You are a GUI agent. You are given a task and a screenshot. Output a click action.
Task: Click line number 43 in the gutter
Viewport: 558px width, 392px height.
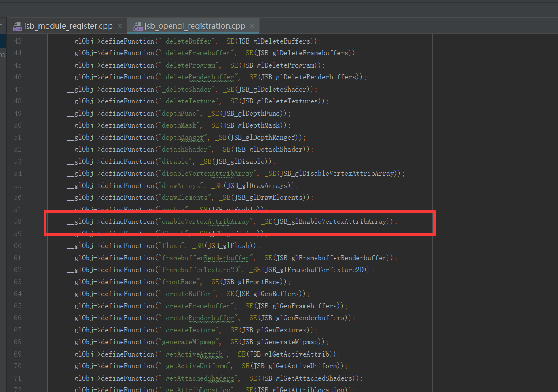[x=18, y=41]
